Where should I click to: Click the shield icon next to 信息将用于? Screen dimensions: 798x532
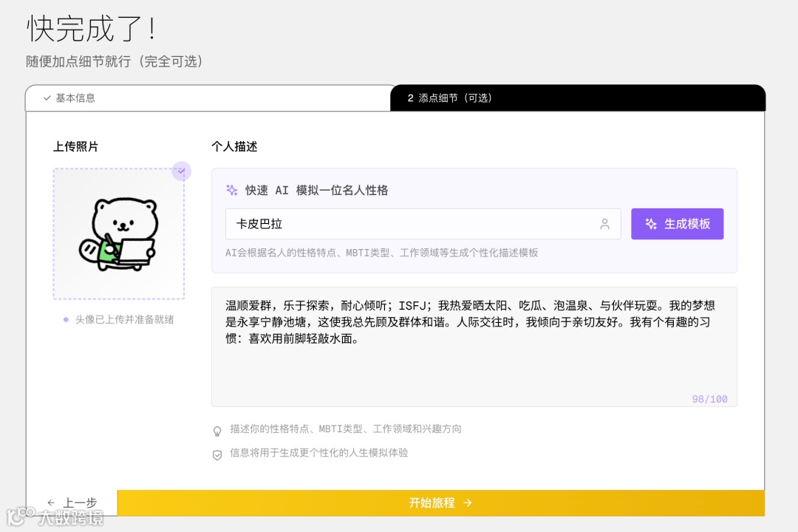217,454
